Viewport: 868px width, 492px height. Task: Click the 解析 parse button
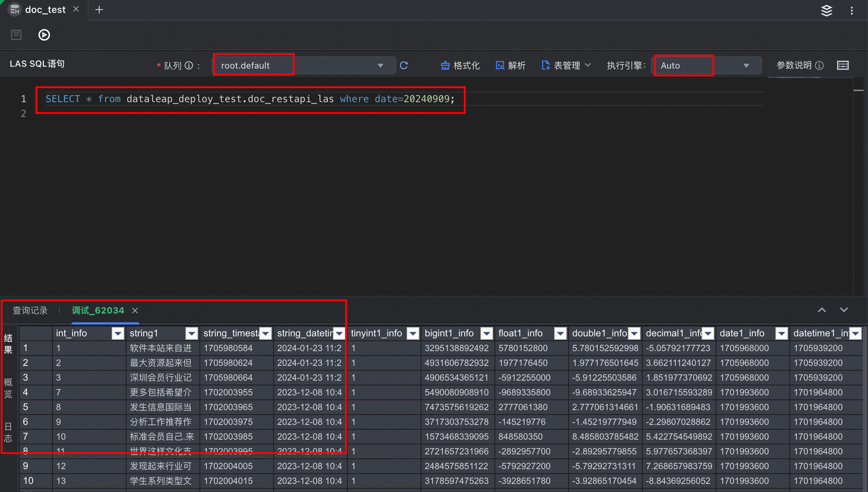tap(511, 65)
